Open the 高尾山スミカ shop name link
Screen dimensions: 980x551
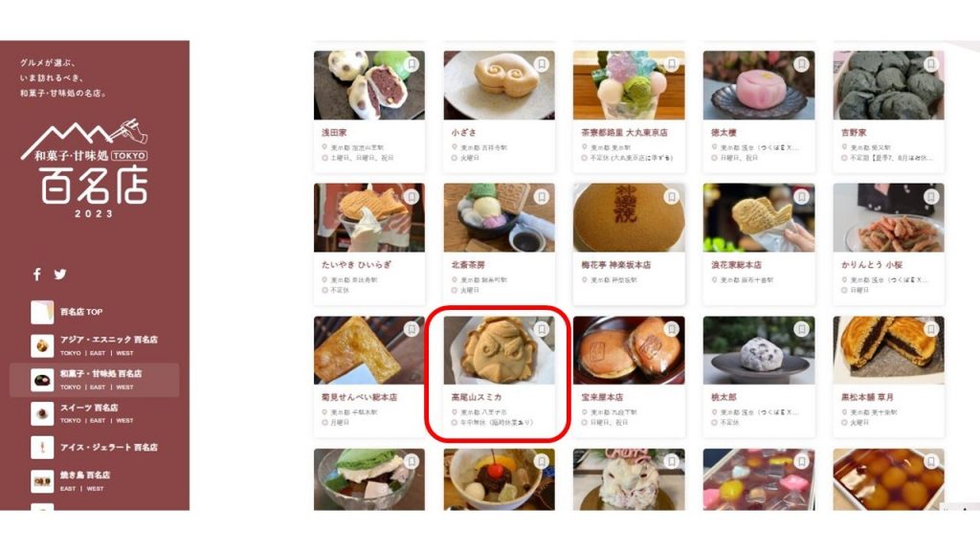[477, 397]
